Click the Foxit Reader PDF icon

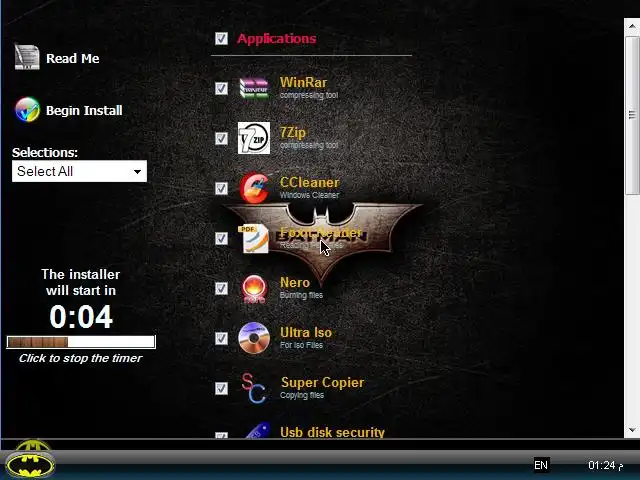254,238
